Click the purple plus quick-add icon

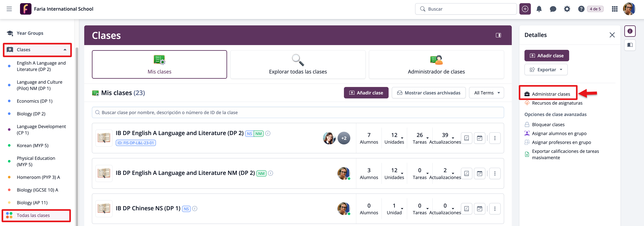525,9
